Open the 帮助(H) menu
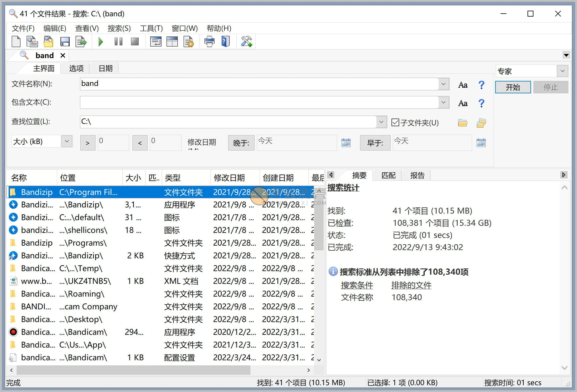 click(219, 28)
